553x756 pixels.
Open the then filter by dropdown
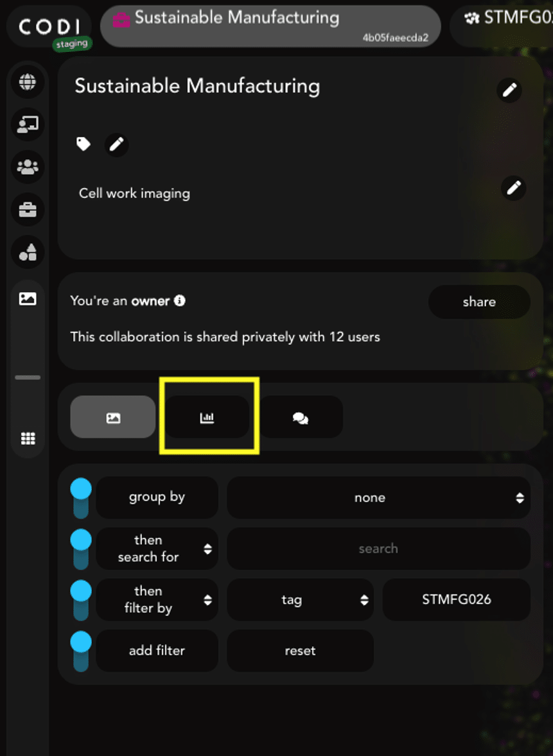click(x=157, y=600)
